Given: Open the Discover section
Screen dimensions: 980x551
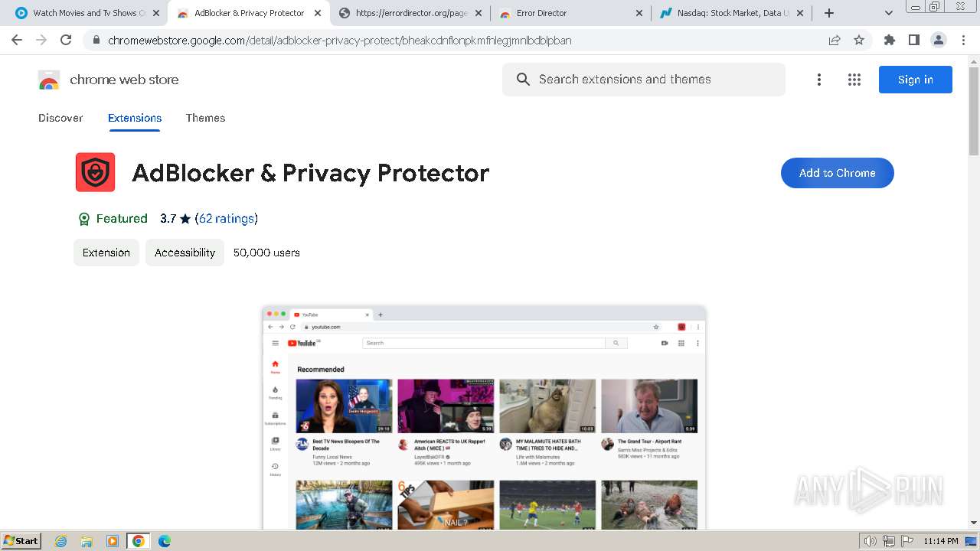Looking at the screenshot, I should (x=60, y=118).
